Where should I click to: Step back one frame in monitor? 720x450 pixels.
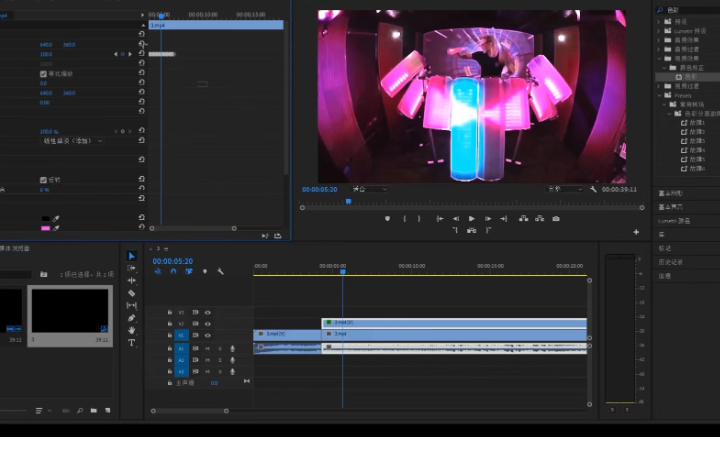tap(456, 219)
